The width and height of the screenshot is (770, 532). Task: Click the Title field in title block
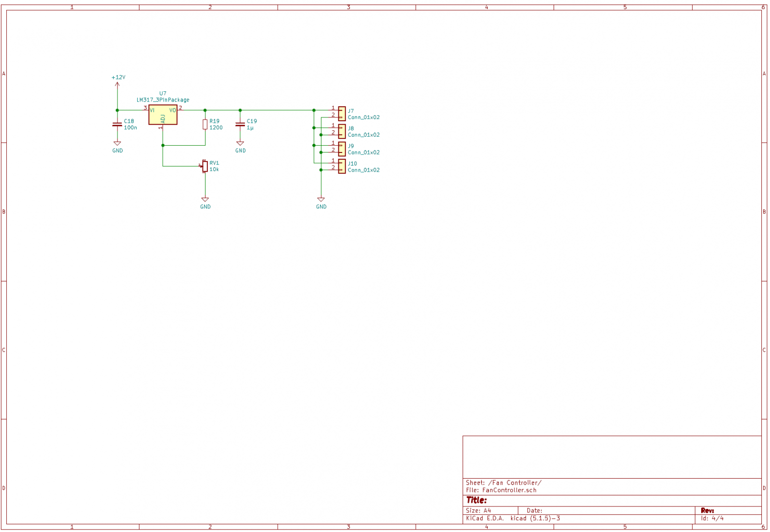[x=476, y=500]
